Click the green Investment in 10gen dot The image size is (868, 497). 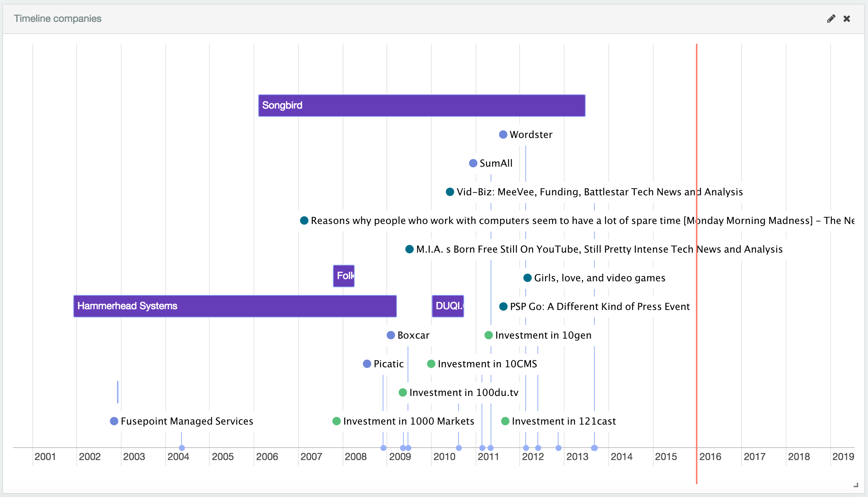click(488, 335)
